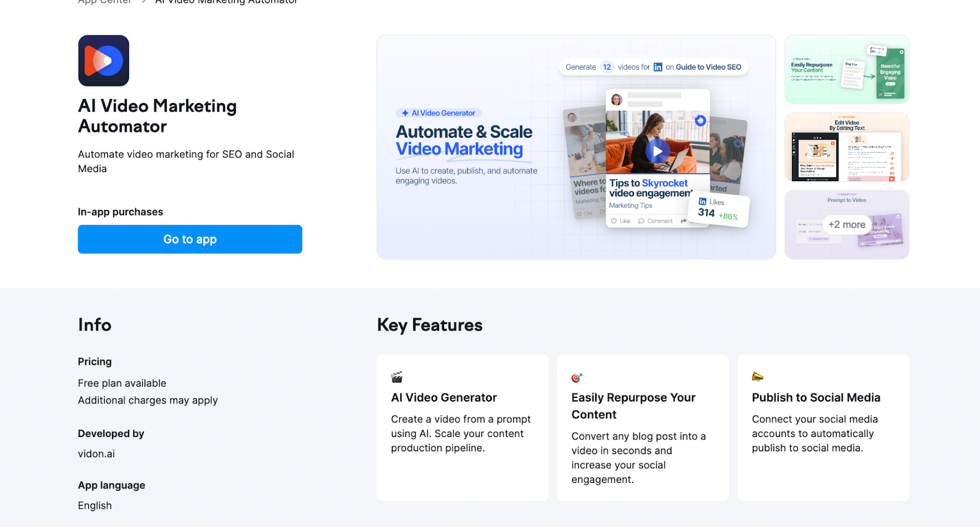
Task: Click the Likes 314 stat card in preview
Action: (x=718, y=210)
